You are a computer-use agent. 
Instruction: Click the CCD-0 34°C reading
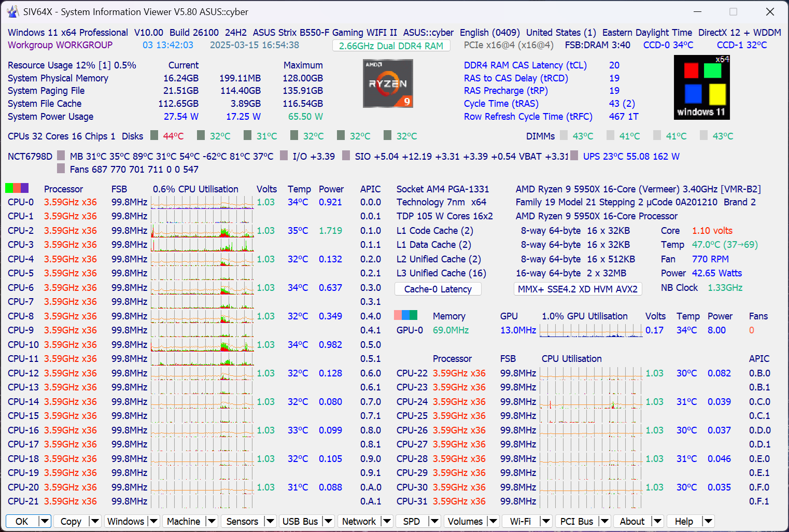668,45
